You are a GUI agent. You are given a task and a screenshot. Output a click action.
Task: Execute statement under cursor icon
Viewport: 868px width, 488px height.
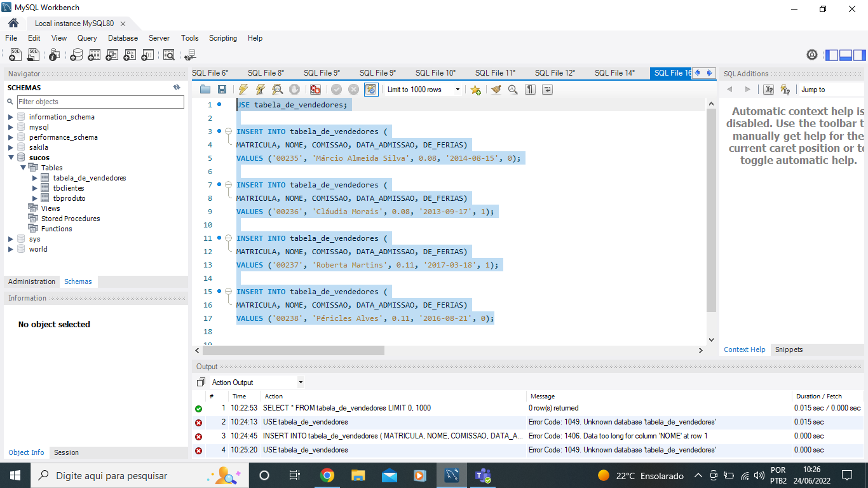(260, 90)
